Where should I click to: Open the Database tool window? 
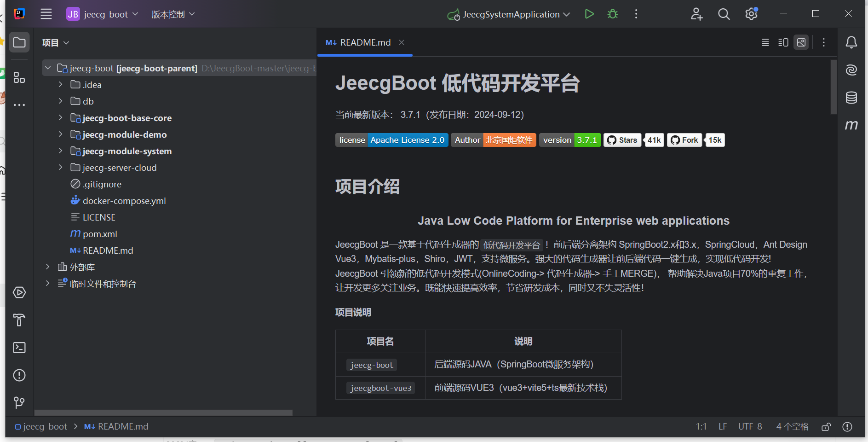[851, 98]
